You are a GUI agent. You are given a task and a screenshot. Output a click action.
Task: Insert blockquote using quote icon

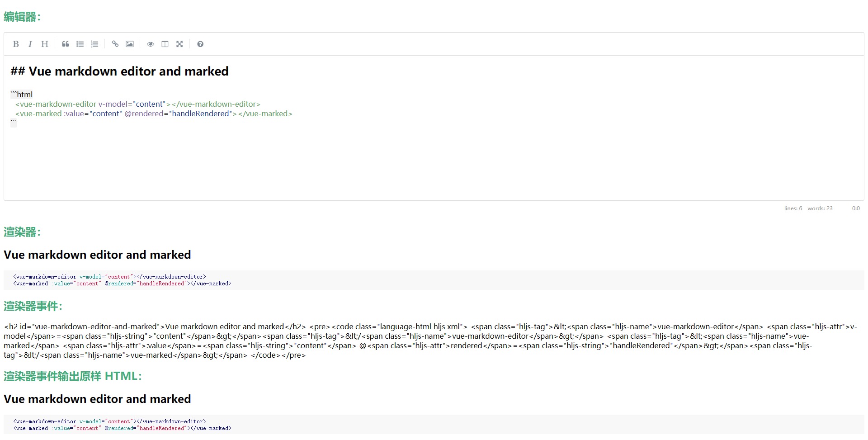pos(66,44)
